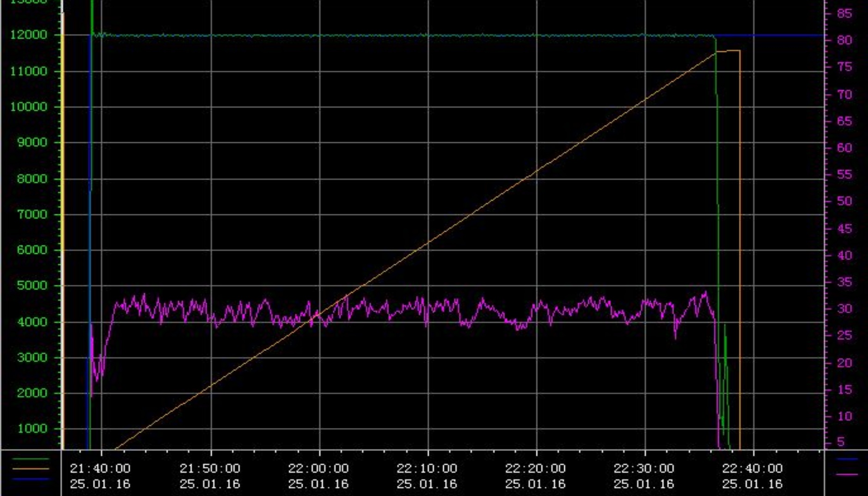
Task: Click the 8000 label on green axis
Action: tap(32, 179)
